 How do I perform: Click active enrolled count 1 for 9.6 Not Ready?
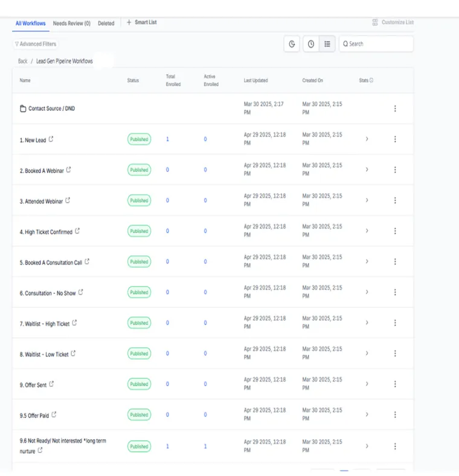tap(205, 446)
